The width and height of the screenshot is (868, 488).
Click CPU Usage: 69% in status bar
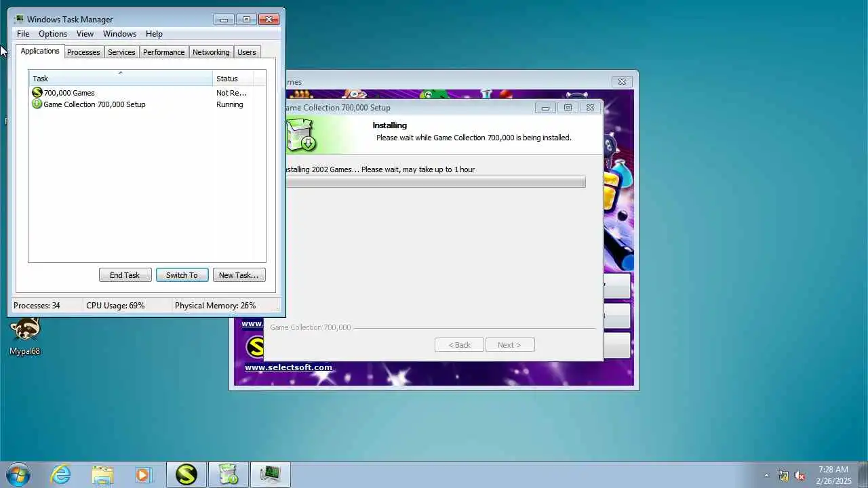click(115, 306)
